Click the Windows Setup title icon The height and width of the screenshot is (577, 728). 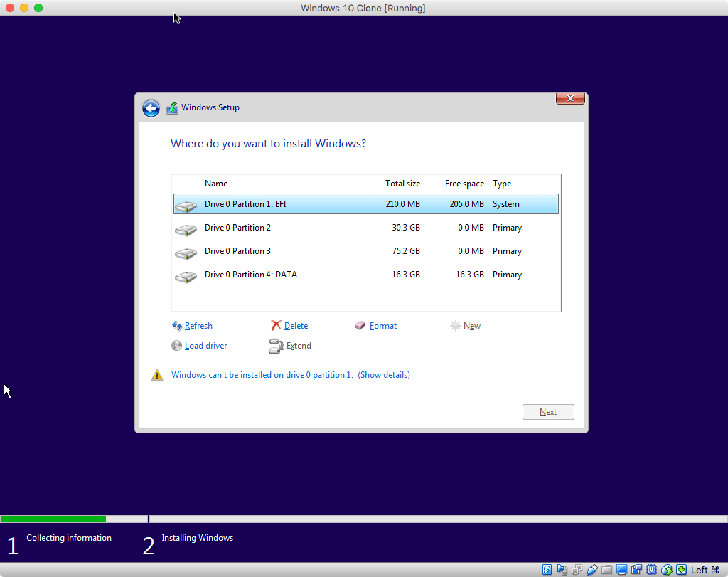tap(172, 107)
